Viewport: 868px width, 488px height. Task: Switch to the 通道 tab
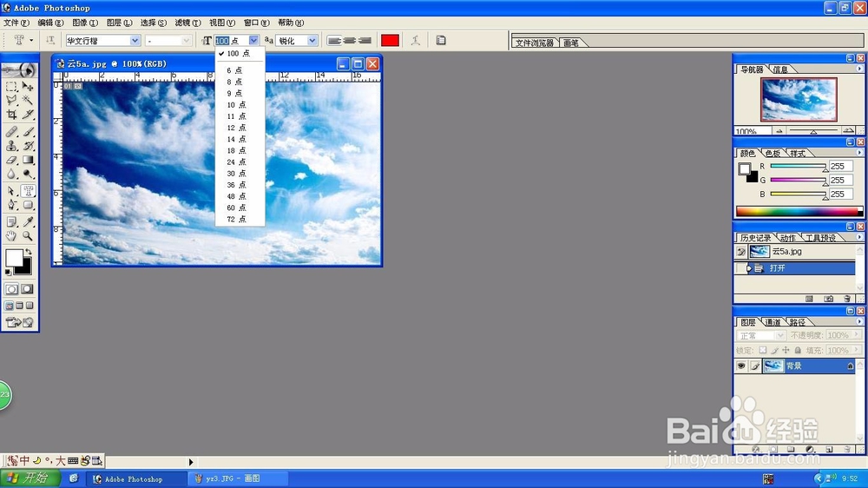tap(773, 322)
